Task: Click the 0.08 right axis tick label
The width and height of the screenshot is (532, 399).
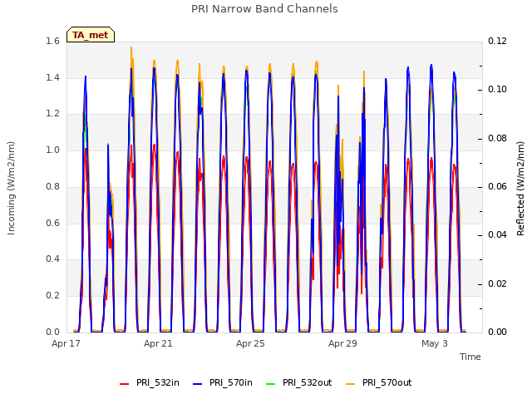Action: click(x=497, y=139)
